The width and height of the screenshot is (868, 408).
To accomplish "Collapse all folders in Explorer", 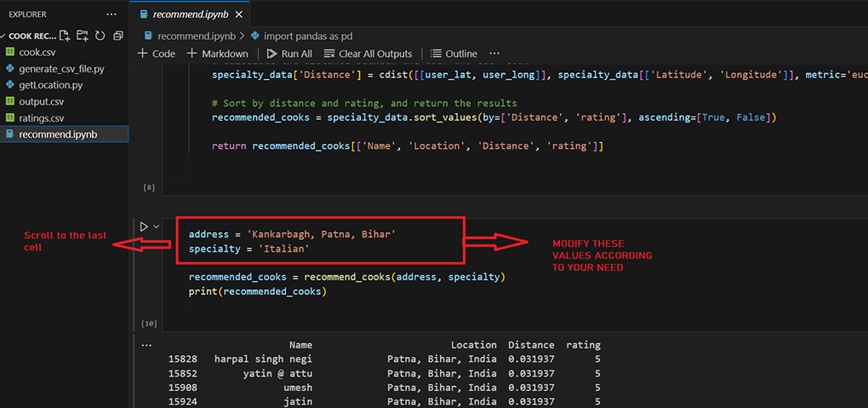I will click(x=118, y=36).
